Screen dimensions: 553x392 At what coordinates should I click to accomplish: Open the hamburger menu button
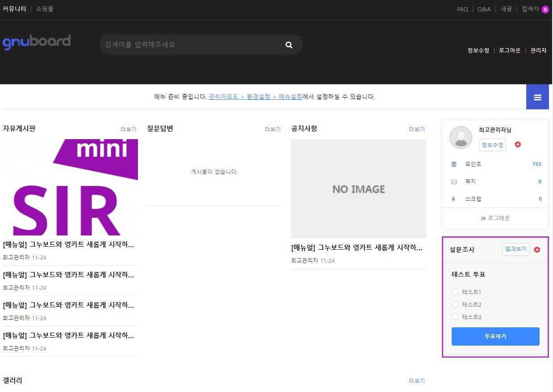point(537,97)
